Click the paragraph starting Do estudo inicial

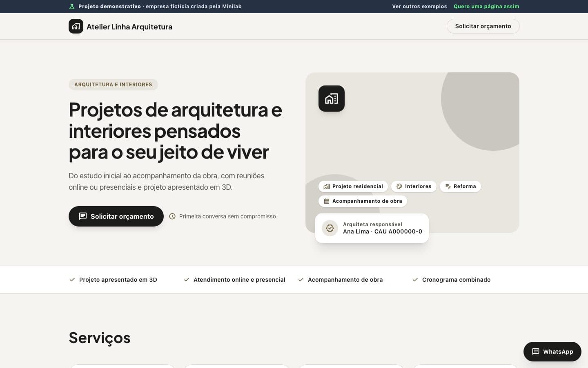click(167, 182)
